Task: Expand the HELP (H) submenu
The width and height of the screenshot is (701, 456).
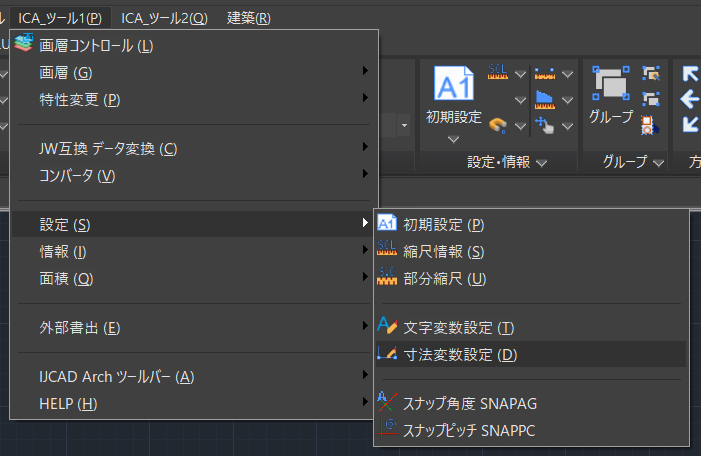Action: (194, 403)
